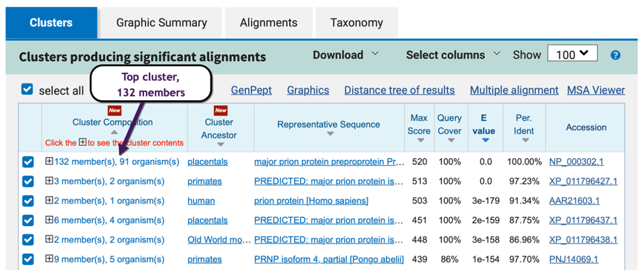Toggle checkbox for AAR21603.1 human row
Screen dimensions: 644x276
(28, 201)
